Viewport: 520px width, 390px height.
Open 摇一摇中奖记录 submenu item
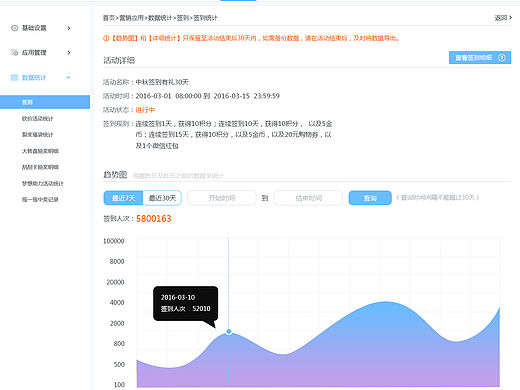coord(40,199)
